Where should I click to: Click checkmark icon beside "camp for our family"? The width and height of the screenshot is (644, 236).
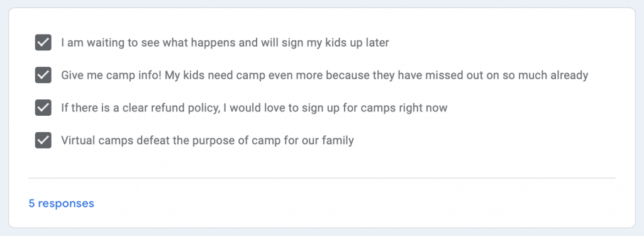tap(43, 140)
